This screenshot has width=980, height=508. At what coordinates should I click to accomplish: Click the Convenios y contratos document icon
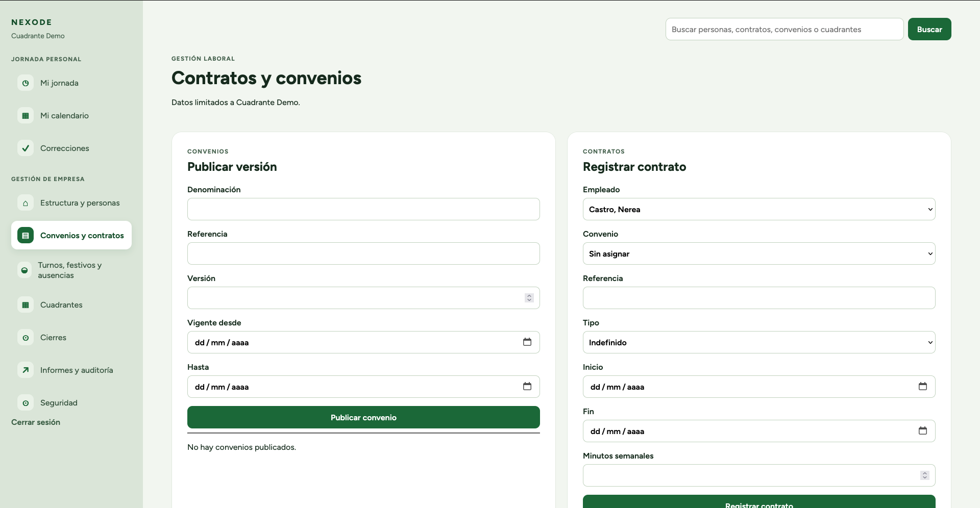pos(26,235)
